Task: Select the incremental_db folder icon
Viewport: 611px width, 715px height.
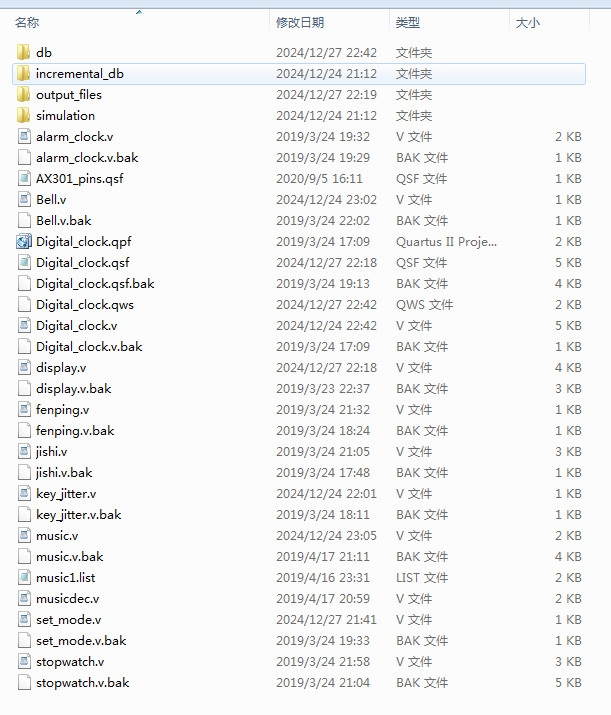Action: pyautogui.click(x=24, y=73)
